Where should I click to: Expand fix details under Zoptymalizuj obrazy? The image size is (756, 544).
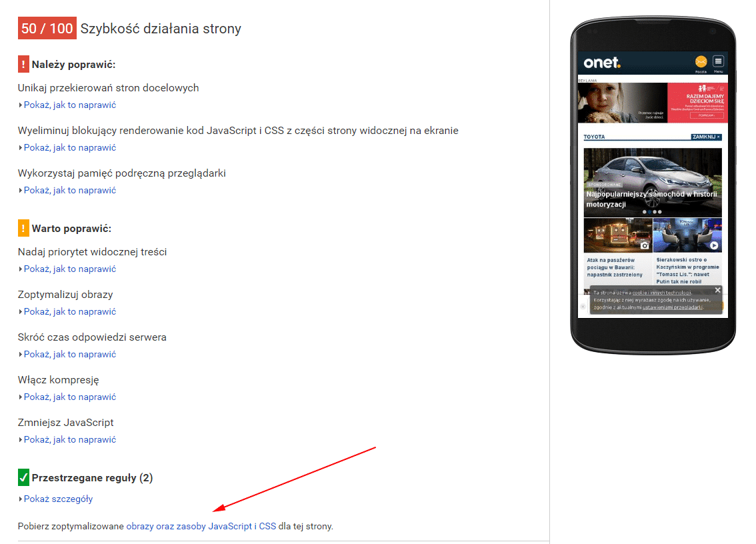69,311
